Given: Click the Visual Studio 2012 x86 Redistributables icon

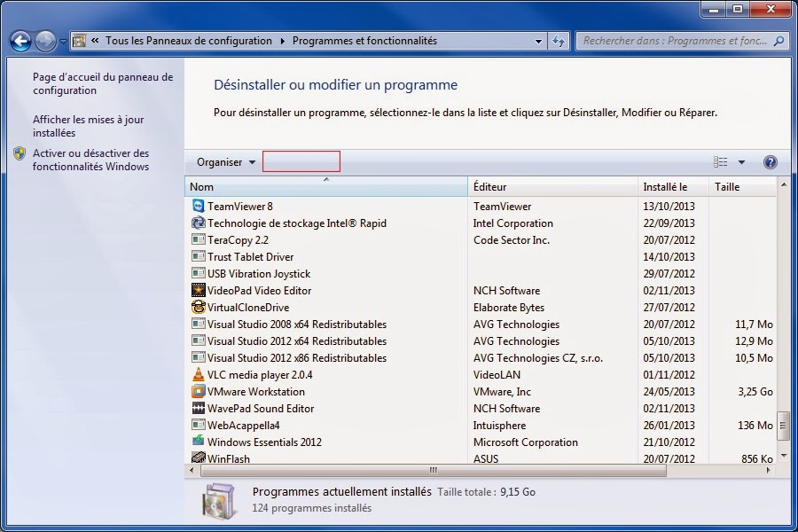Looking at the screenshot, I should coord(198,356).
